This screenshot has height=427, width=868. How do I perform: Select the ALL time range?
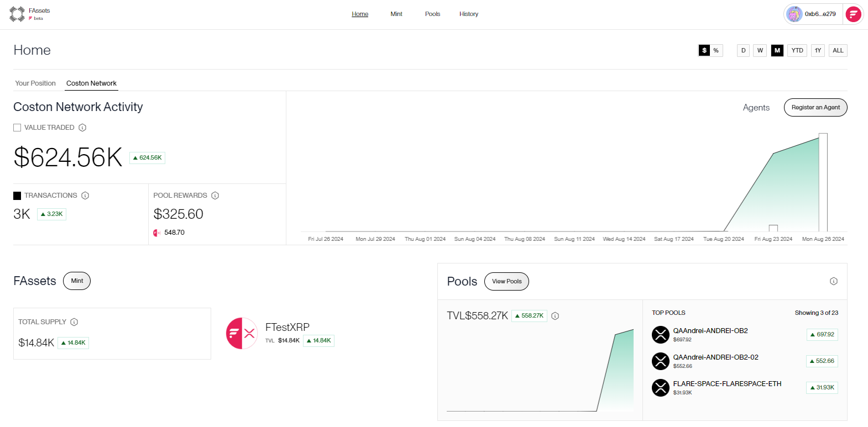pos(838,50)
